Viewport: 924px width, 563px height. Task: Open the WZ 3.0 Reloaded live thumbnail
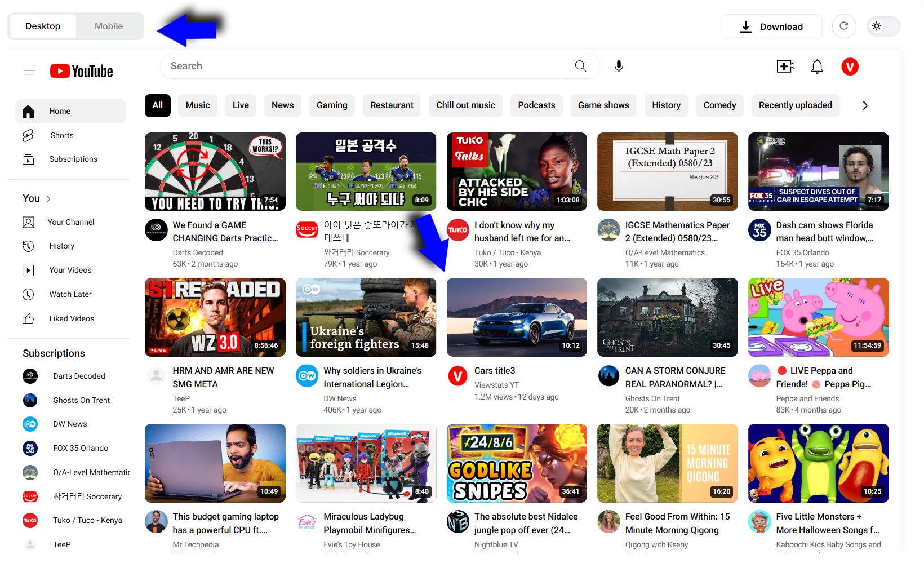(215, 317)
